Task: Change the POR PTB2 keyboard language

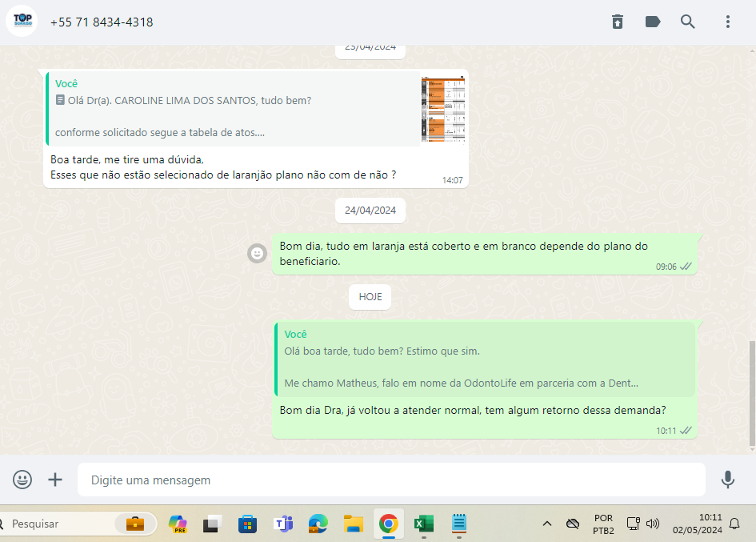Action: [x=604, y=524]
